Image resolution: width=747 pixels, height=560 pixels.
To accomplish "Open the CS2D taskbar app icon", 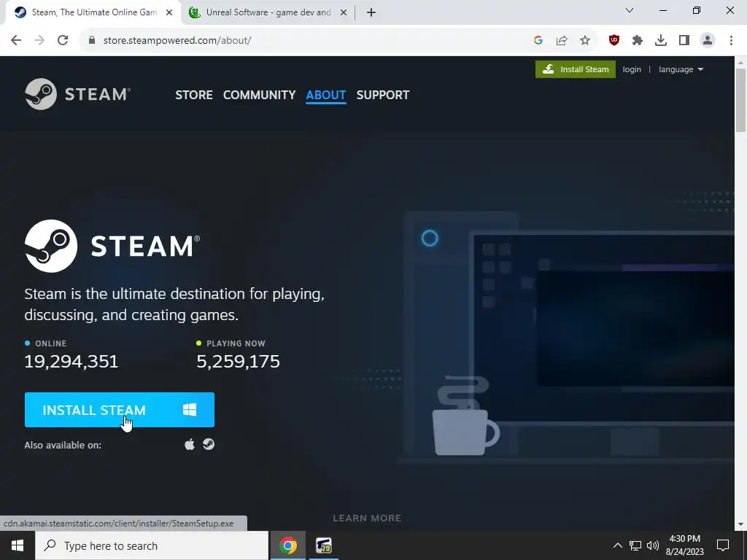I will (323, 545).
